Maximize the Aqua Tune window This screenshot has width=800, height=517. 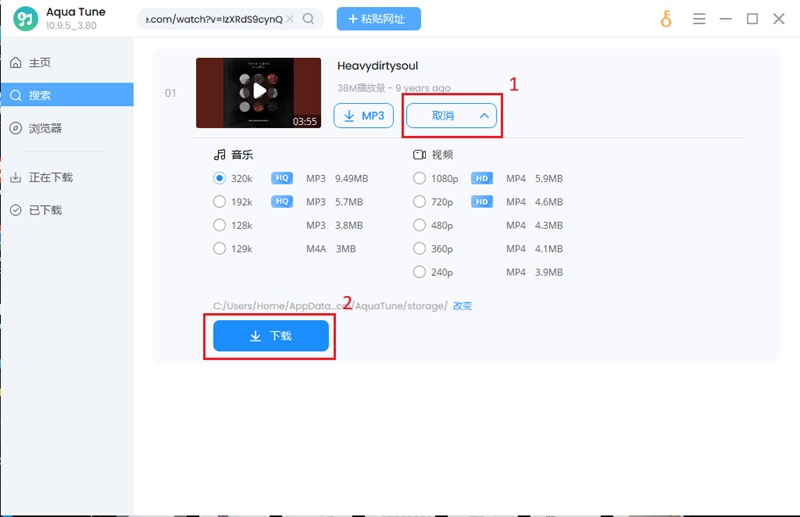pos(752,19)
